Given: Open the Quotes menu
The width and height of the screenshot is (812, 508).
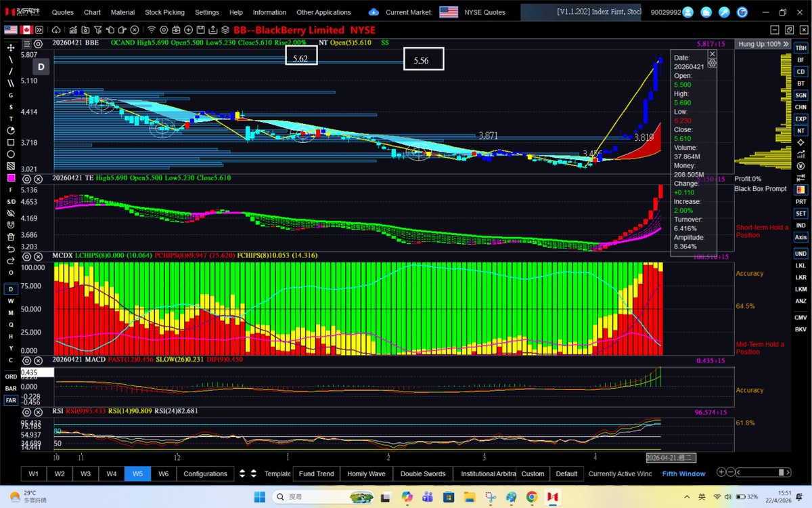Looking at the screenshot, I should click(63, 12).
